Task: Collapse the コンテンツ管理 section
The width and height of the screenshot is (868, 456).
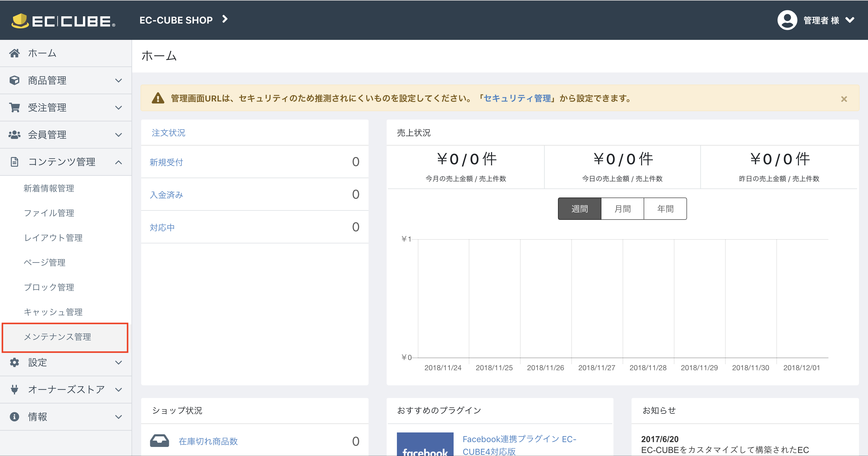Action: pos(118,162)
